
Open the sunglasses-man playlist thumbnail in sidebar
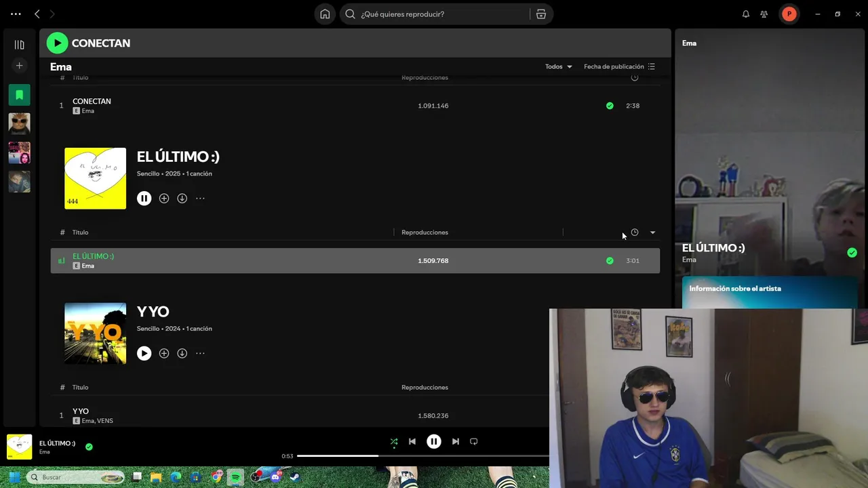(x=19, y=123)
